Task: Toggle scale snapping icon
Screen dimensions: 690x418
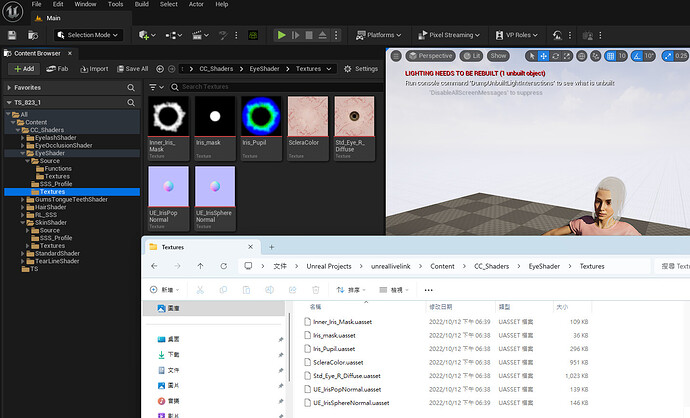Action: point(668,56)
